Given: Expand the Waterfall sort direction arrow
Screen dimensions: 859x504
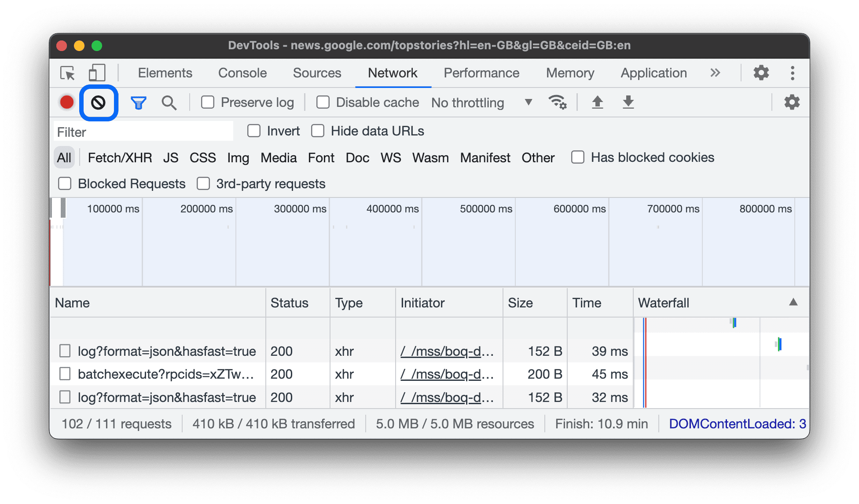Looking at the screenshot, I should point(793,303).
